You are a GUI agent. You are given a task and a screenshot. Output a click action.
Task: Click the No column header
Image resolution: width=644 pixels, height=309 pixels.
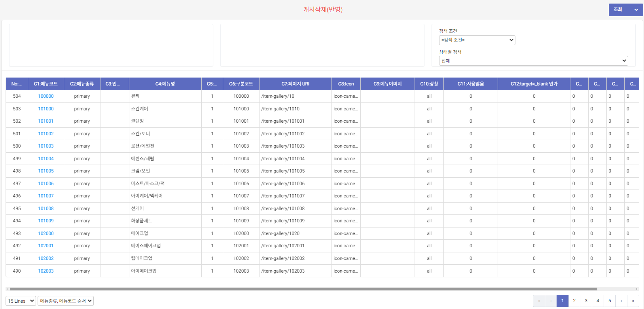point(17,84)
